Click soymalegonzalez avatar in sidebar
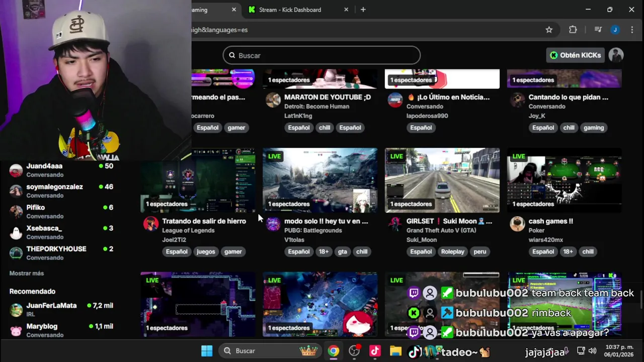The height and width of the screenshot is (362, 644). click(x=16, y=191)
